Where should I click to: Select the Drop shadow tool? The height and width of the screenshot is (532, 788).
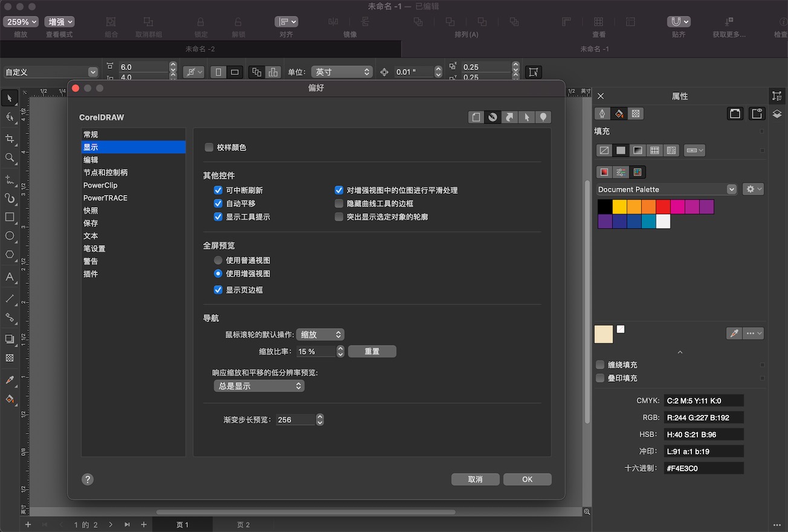coord(10,339)
